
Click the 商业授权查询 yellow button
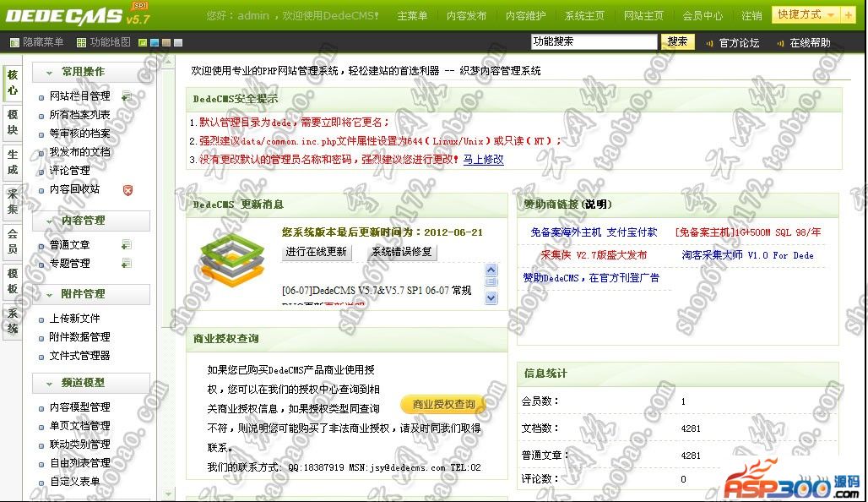click(x=442, y=405)
